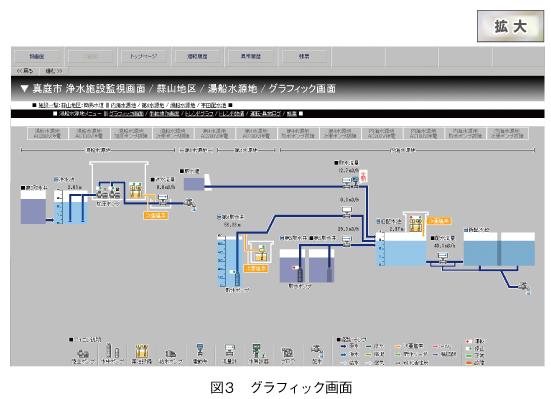Click the 取水堰 intake weir graphic

tap(197, 183)
